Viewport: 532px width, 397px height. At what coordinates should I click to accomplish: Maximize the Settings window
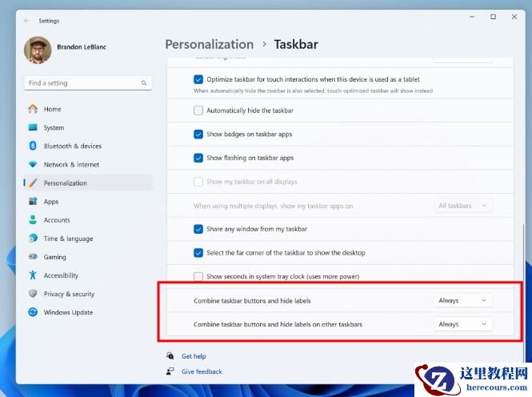point(493,17)
